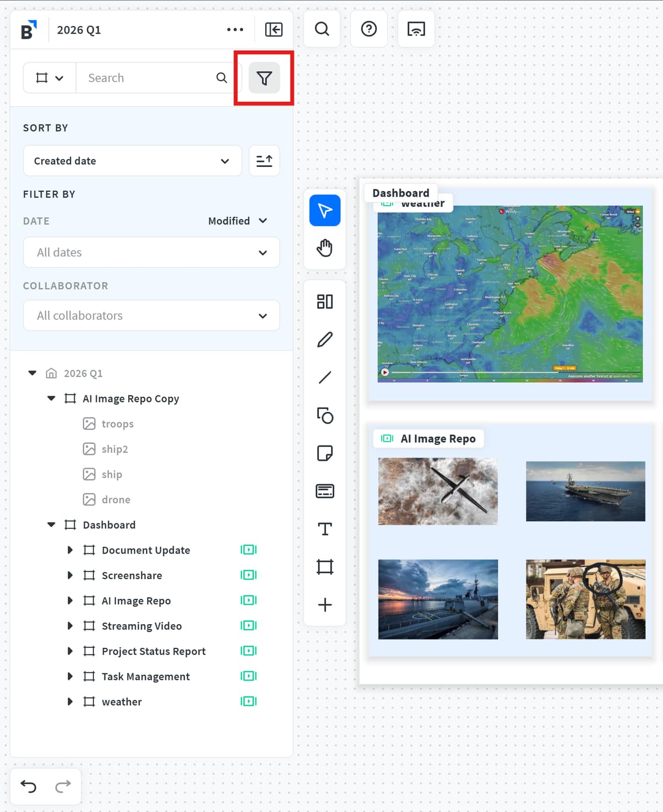
Task: Select the shapes tool
Action: click(325, 415)
